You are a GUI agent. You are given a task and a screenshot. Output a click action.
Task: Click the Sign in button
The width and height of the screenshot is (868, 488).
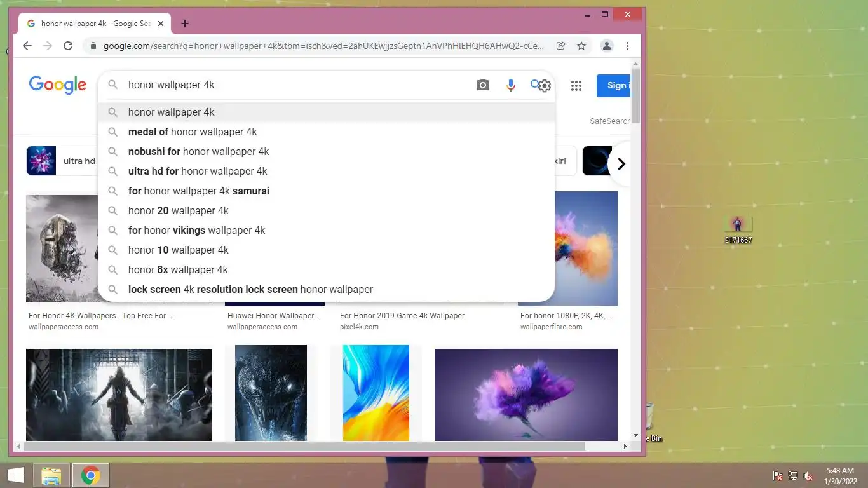(614, 85)
